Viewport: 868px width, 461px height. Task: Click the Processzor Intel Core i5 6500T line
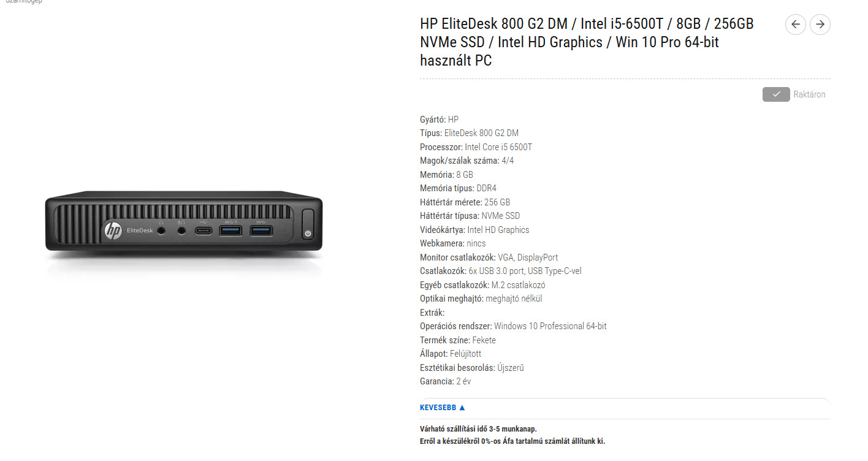(x=476, y=147)
